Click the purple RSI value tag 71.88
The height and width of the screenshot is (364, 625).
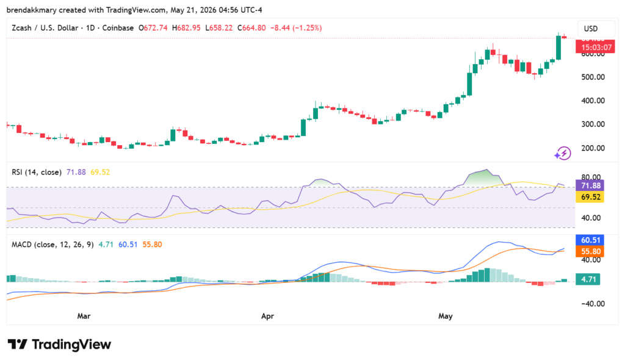pyautogui.click(x=590, y=185)
